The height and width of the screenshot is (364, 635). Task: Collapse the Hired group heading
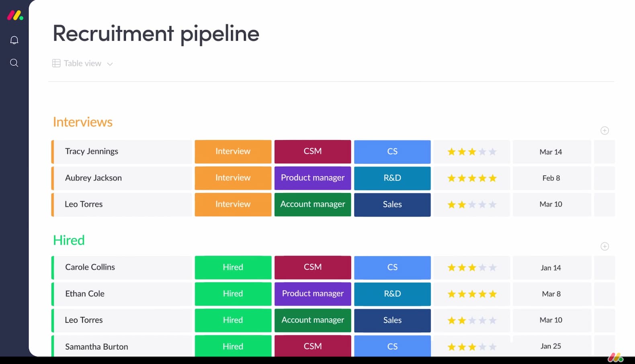pyautogui.click(x=69, y=240)
